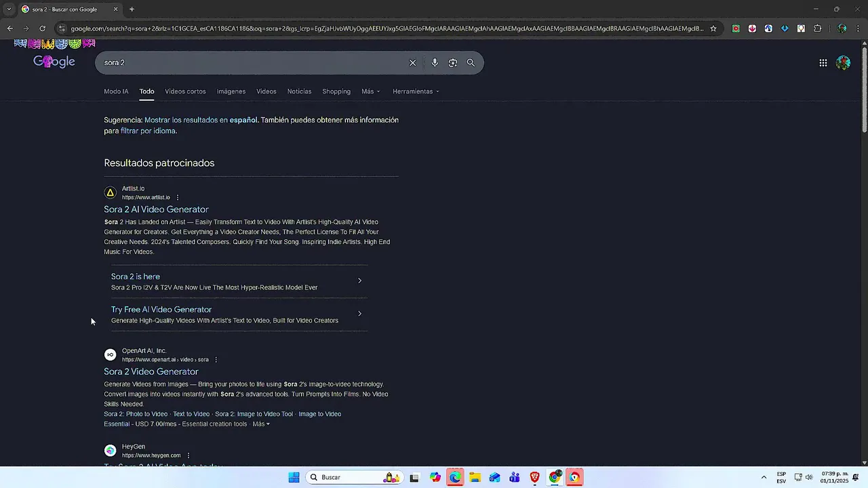This screenshot has height=488, width=868.
Task: Expand 'Try Free AI Video Generator' arrow
Action: pos(359,314)
